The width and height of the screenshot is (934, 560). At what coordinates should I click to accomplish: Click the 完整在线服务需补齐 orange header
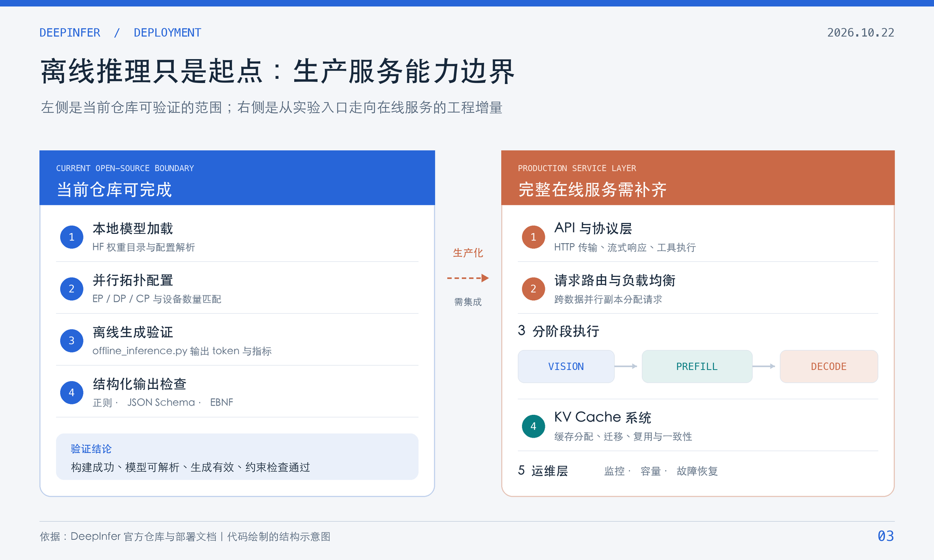[698, 178]
